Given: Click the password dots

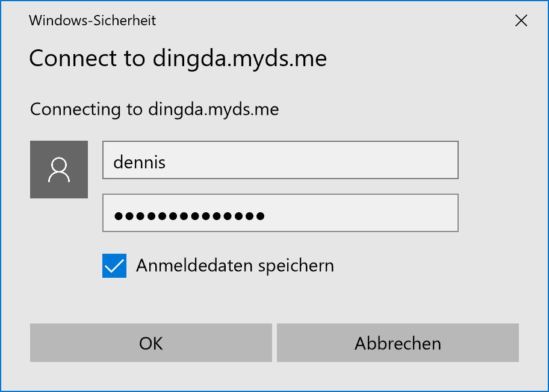Looking at the screenshot, I should pos(189,216).
